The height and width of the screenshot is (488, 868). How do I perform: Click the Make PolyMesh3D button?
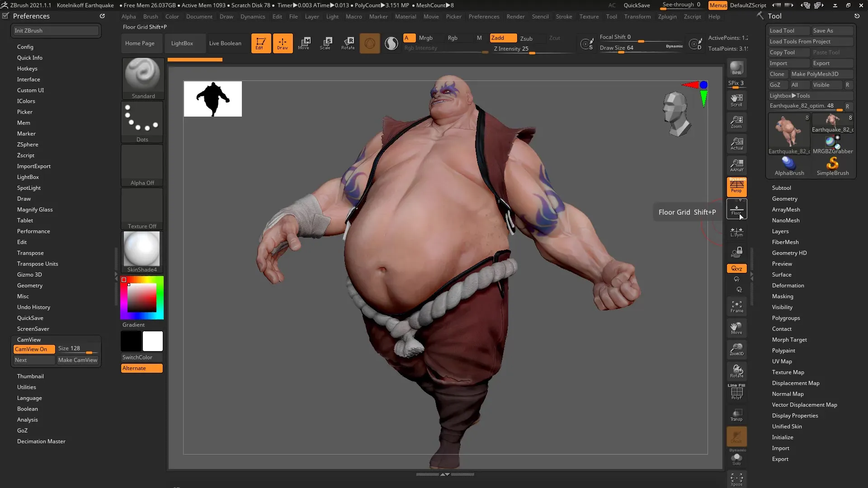(821, 74)
